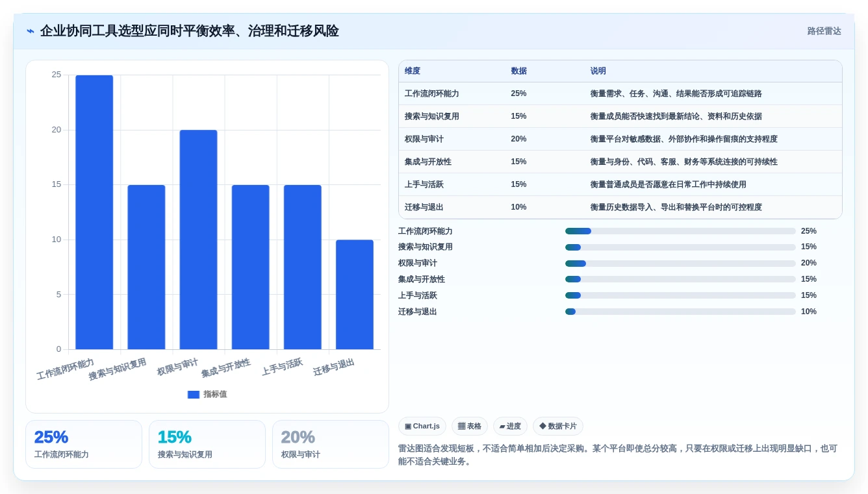
Task: Click the 工作流闭环能力 x-axis label
Action: tap(65, 369)
